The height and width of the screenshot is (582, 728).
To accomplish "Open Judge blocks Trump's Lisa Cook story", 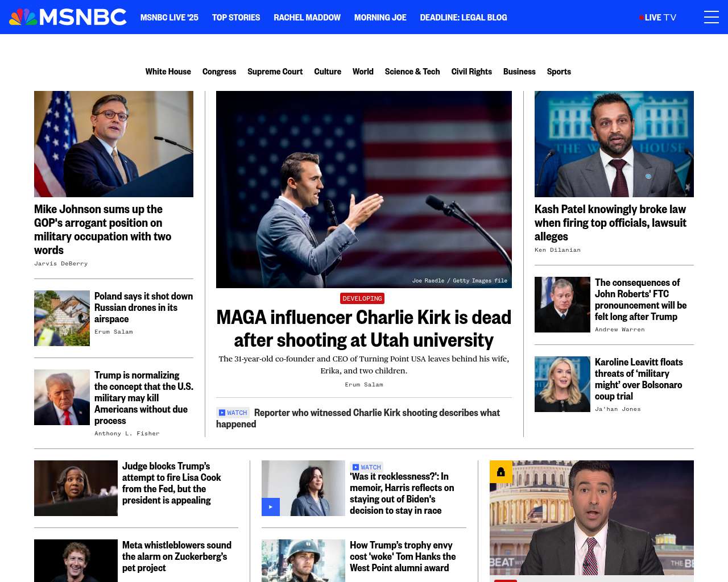I will 172,483.
